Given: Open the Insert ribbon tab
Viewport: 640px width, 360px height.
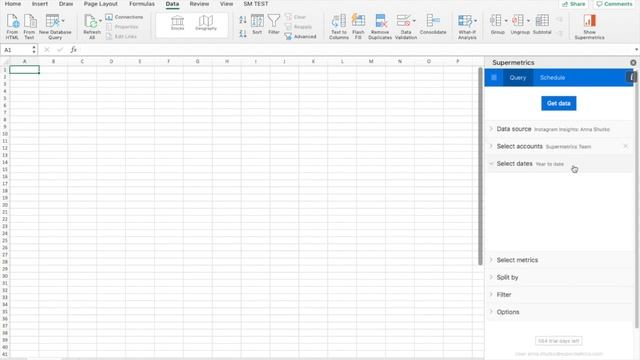Looking at the screenshot, I should click(40, 4).
